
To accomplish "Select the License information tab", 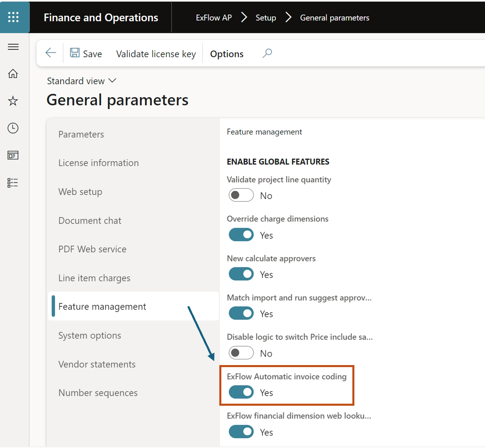I will tap(99, 163).
